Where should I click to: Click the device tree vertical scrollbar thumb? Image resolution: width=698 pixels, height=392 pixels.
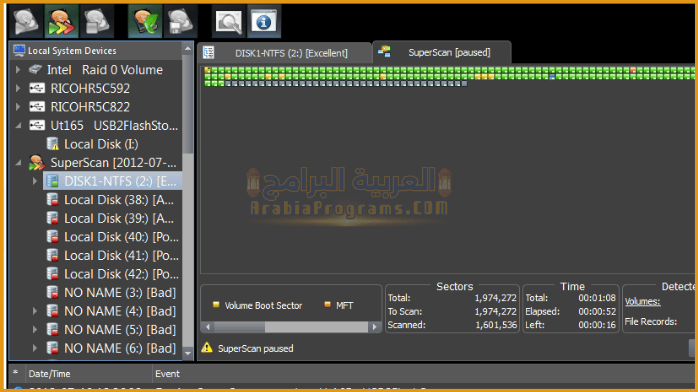[188, 105]
